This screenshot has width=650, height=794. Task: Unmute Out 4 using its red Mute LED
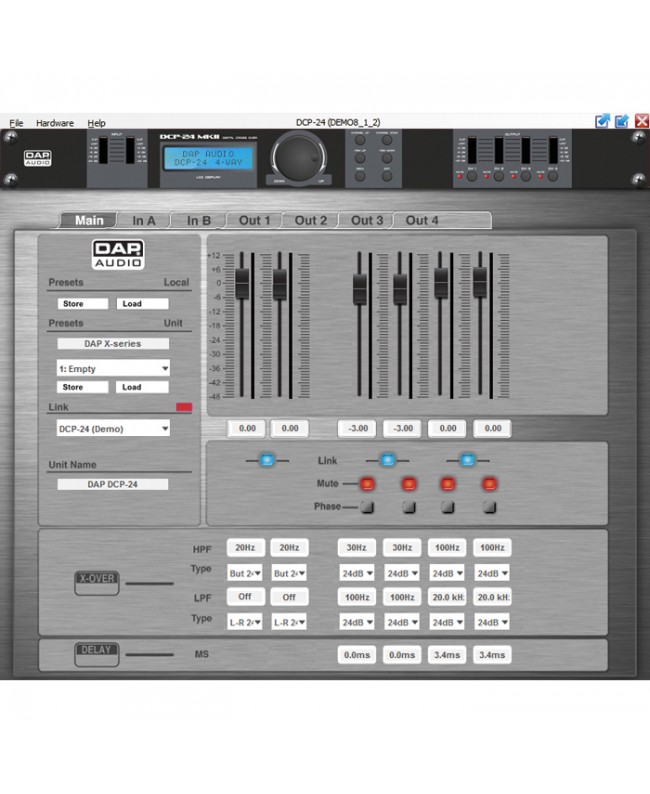(490, 484)
